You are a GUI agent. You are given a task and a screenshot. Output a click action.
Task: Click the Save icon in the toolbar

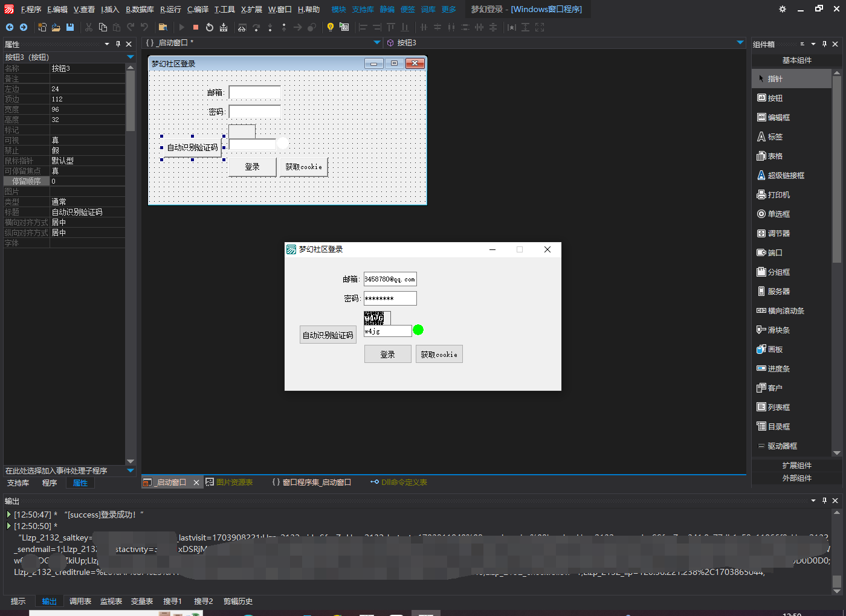pyautogui.click(x=70, y=27)
